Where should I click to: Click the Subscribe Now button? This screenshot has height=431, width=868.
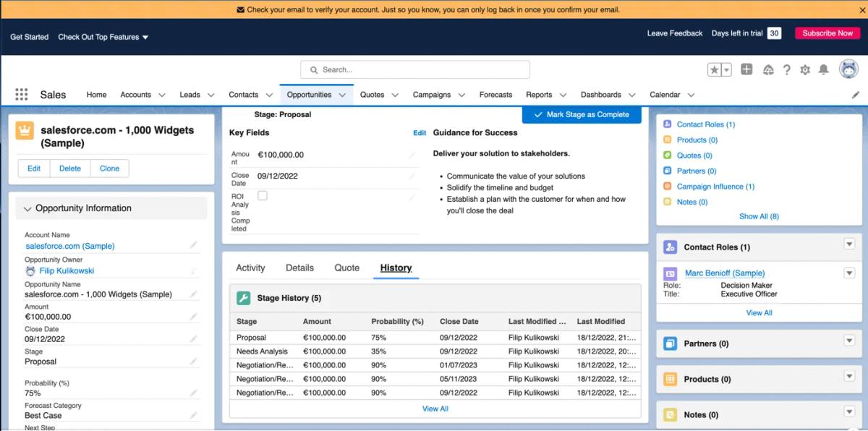pos(827,33)
